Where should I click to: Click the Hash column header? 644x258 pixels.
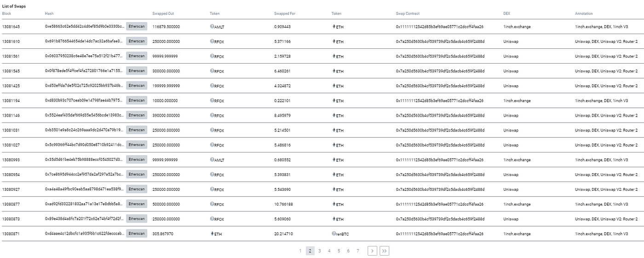(x=49, y=14)
